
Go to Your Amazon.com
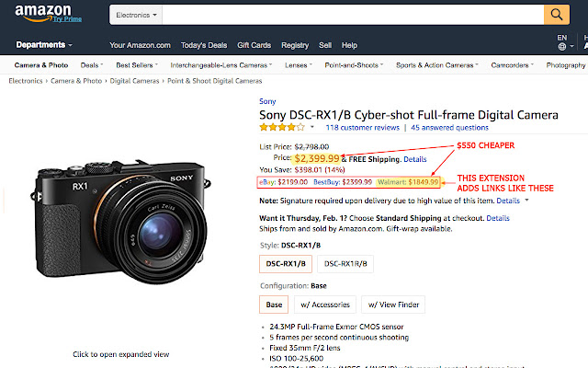[140, 45]
